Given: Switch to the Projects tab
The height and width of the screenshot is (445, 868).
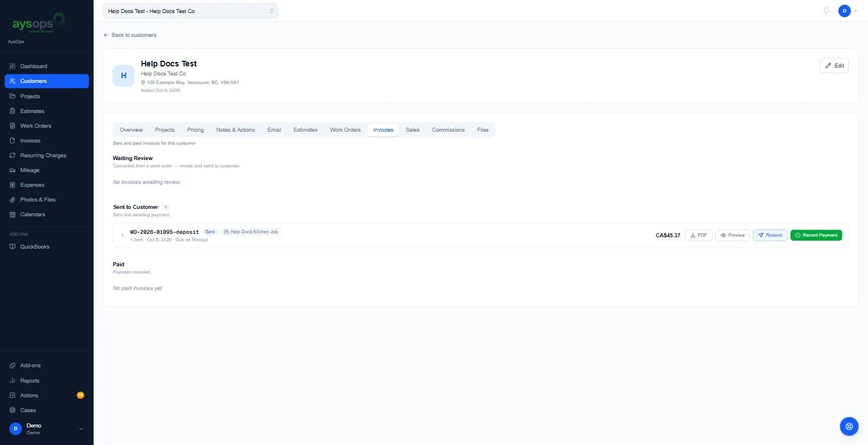Looking at the screenshot, I should (x=165, y=130).
